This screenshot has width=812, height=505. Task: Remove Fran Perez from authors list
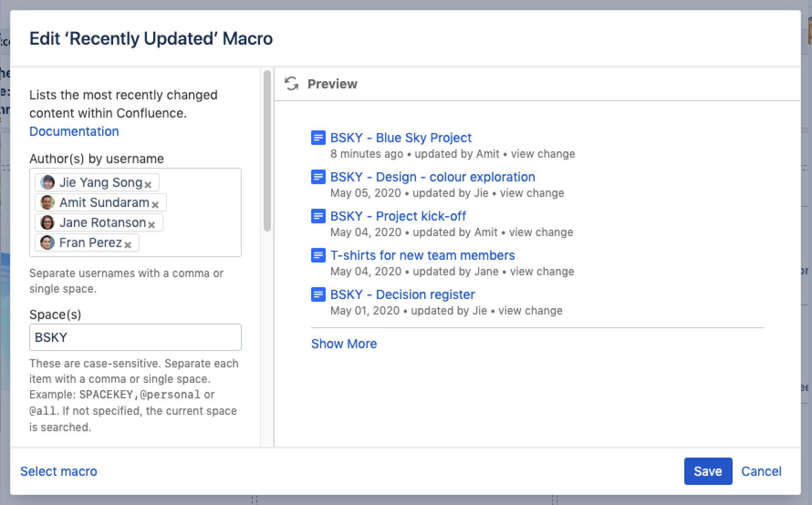(128, 245)
